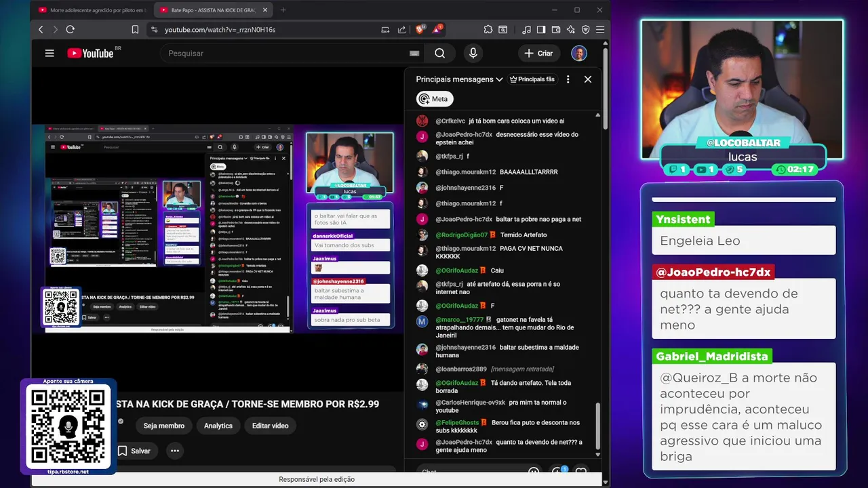Reload the YouTube page
Screen dimensions: 868x488
(70, 30)
